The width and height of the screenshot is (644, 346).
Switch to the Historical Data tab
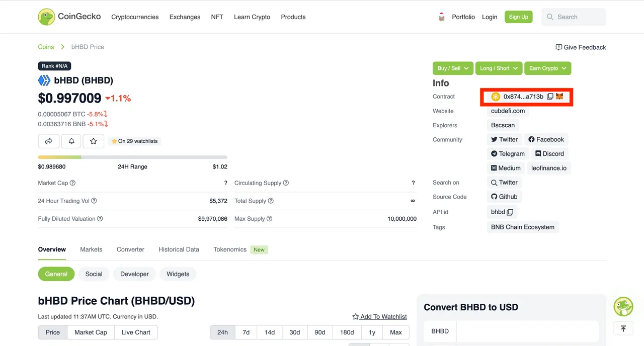click(179, 249)
